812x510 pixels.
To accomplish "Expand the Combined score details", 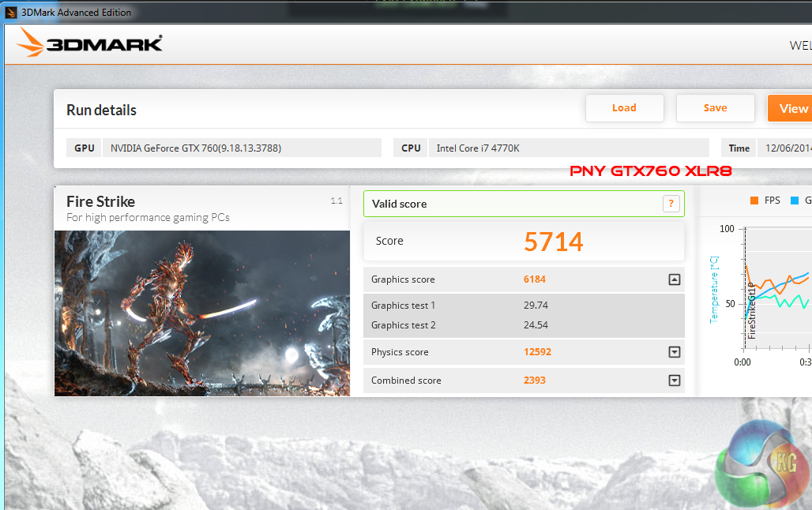I will click(x=674, y=381).
